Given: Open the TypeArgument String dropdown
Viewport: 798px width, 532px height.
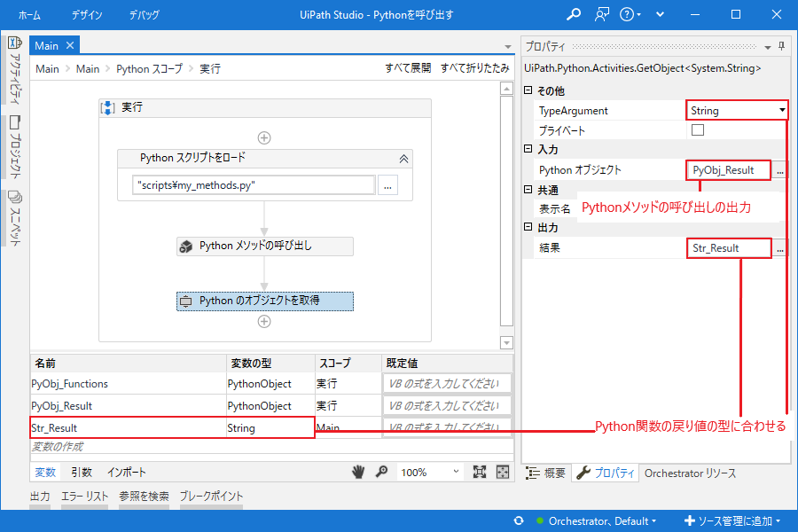Looking at the screenshot, I should point(737,111).
